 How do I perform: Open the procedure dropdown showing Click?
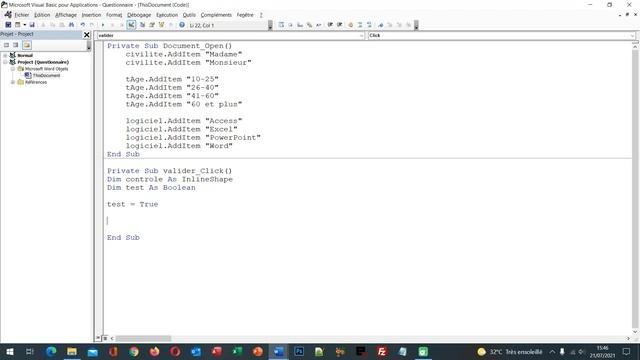click(632, 36)
